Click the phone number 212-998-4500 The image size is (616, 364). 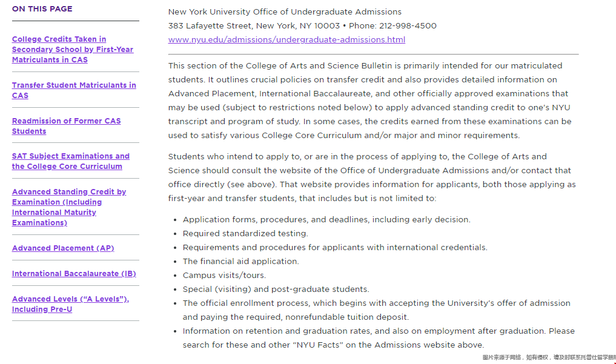[408, 26]
